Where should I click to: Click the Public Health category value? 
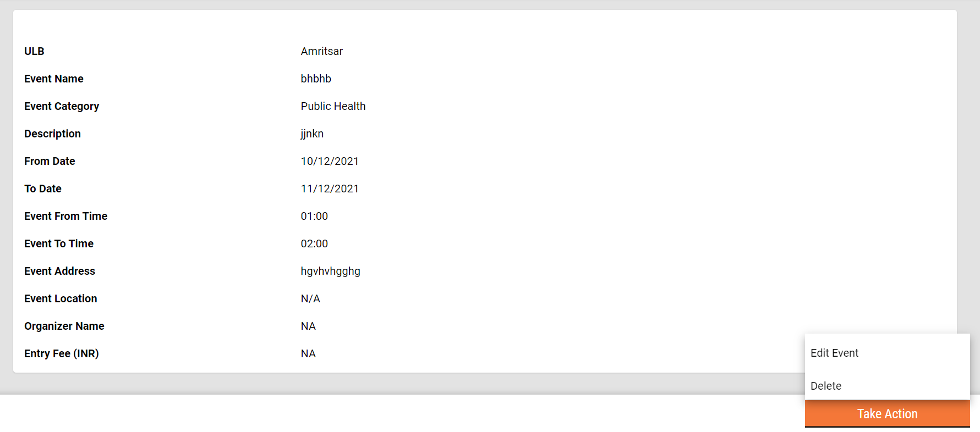333,106
